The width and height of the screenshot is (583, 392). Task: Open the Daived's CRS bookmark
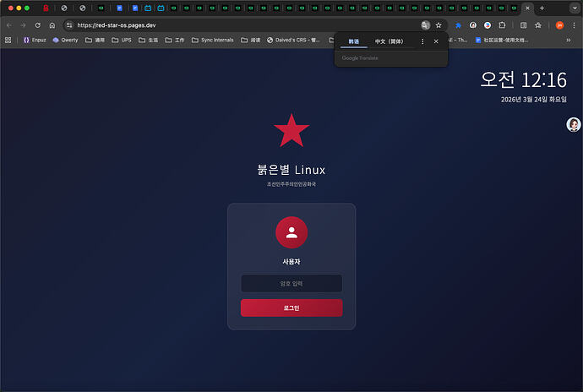(x=293, y=41)
